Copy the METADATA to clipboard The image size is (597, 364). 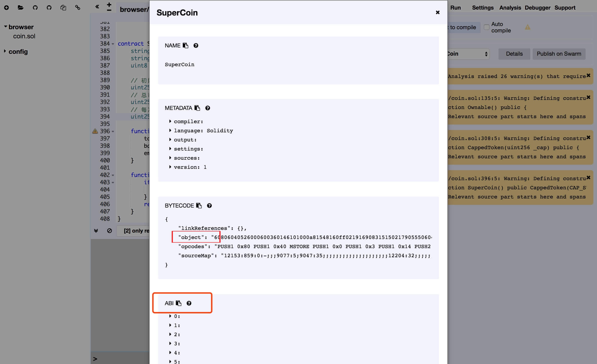[x=197, y=108]
